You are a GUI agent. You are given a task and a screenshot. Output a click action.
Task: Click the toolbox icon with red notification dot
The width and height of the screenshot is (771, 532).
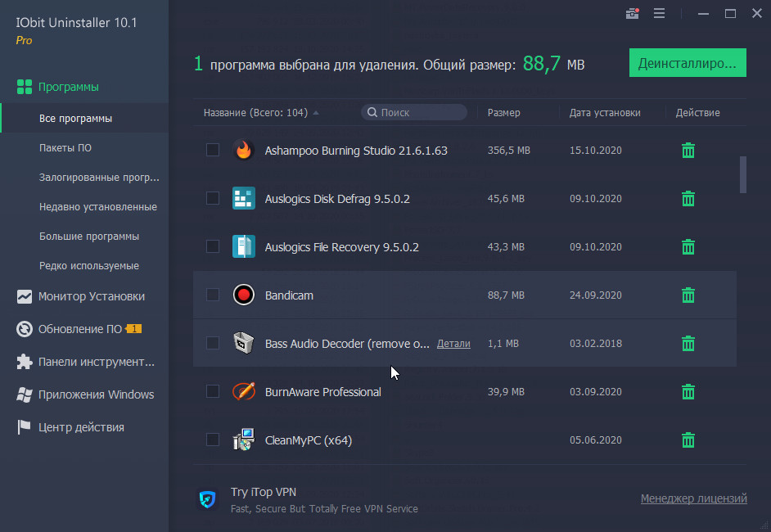[633, 14]
